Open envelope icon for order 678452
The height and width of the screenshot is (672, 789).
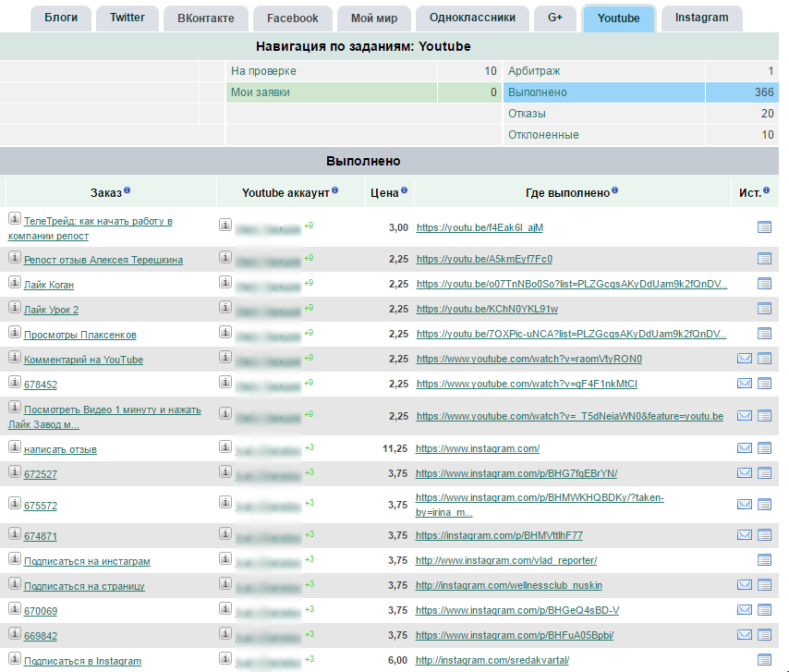(745, 384)
